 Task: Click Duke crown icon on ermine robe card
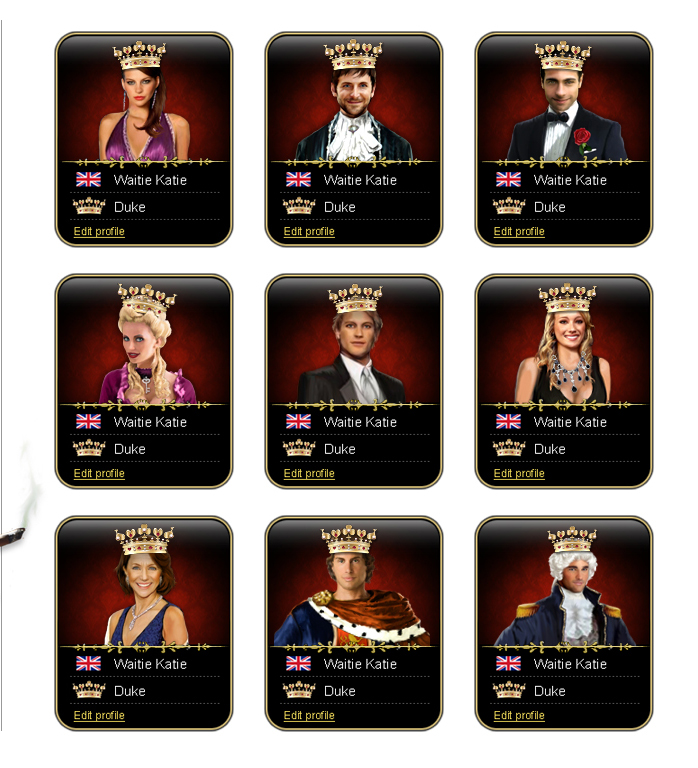pos(298,690)
